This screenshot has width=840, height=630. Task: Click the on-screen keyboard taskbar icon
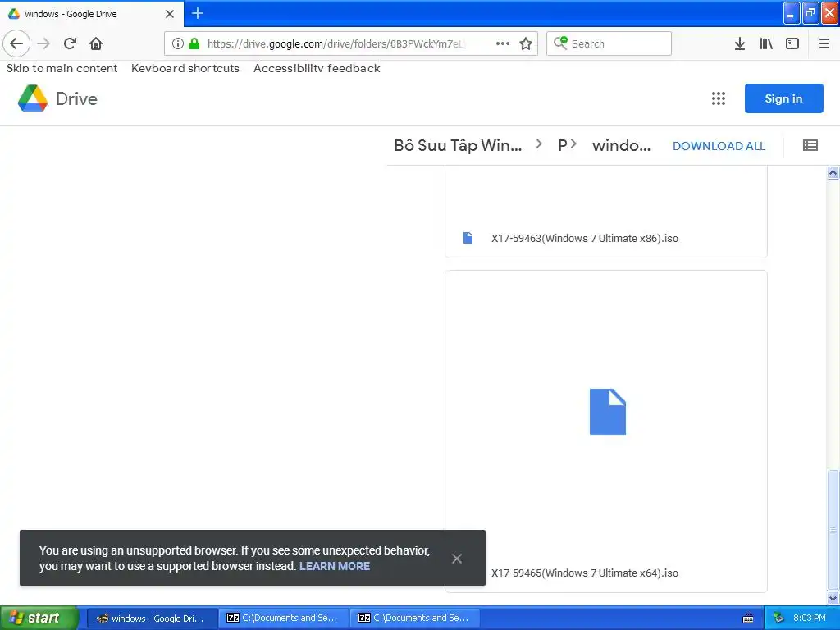tap(748, 619)
